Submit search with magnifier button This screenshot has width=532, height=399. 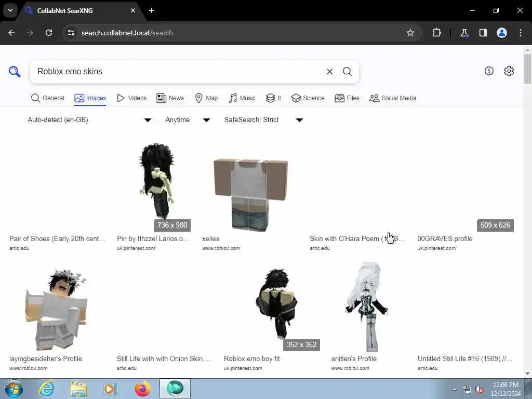click(347, 72)
